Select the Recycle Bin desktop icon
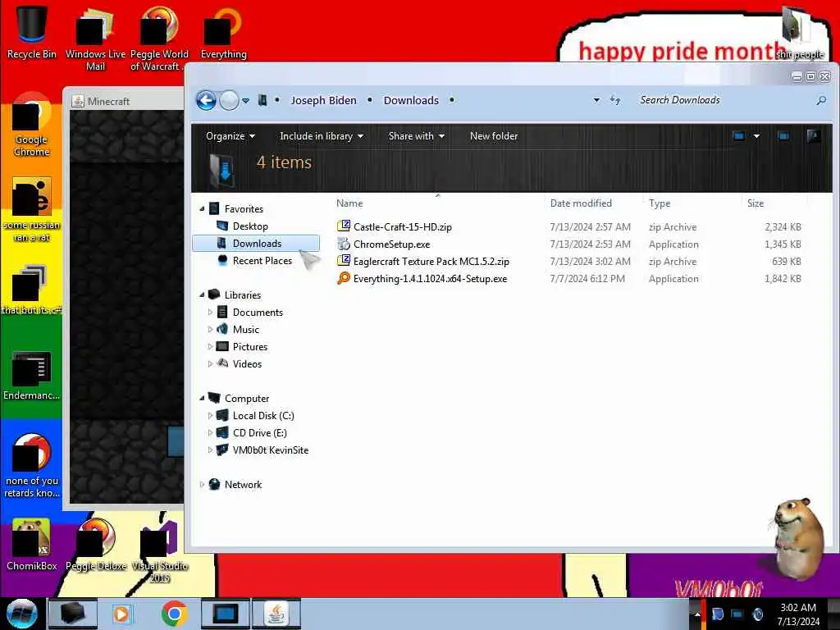840x630 pixels. pyautogui.click(x=32, y=32)
